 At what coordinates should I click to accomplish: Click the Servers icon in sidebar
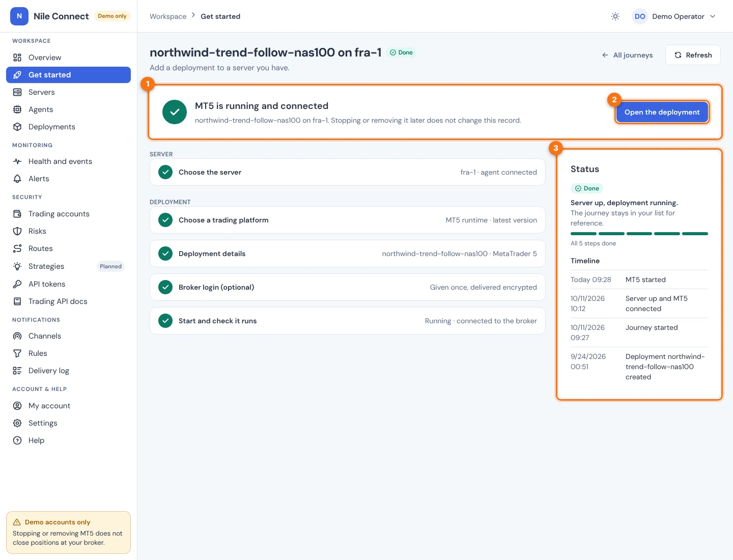17,92
